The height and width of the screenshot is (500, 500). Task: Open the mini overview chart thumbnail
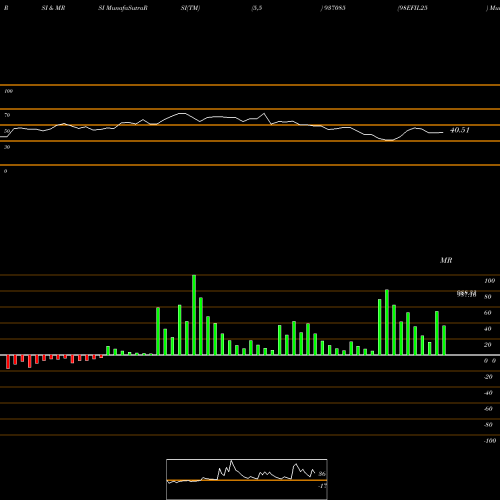247,479
